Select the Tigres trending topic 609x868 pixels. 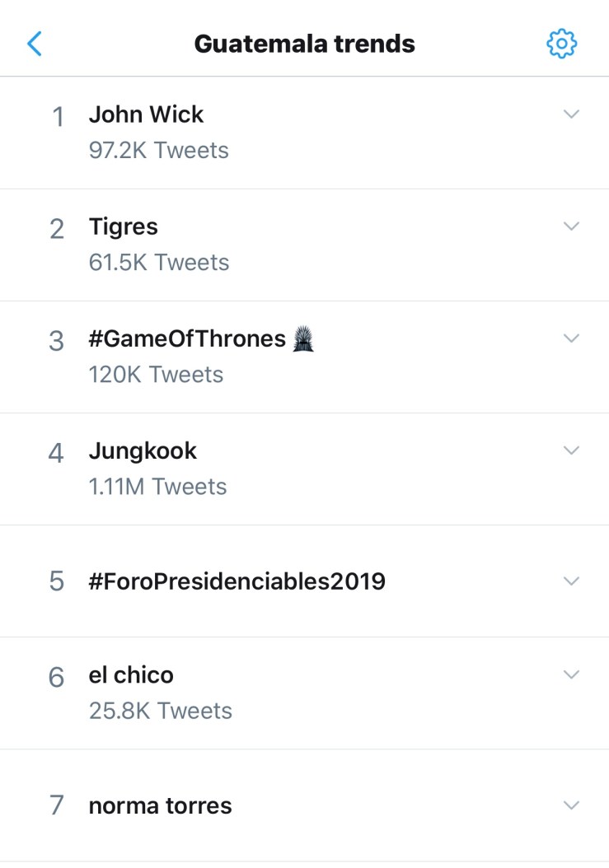point(124,226)
